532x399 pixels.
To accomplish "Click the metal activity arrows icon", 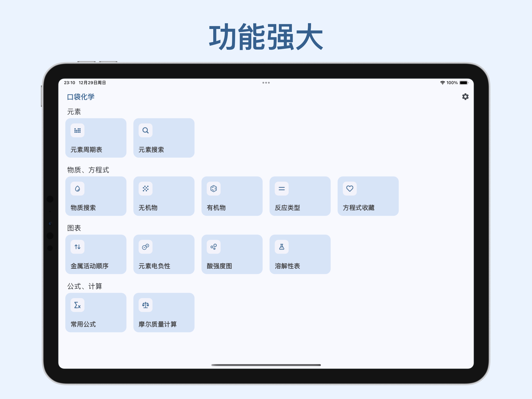I will point(78,247).
